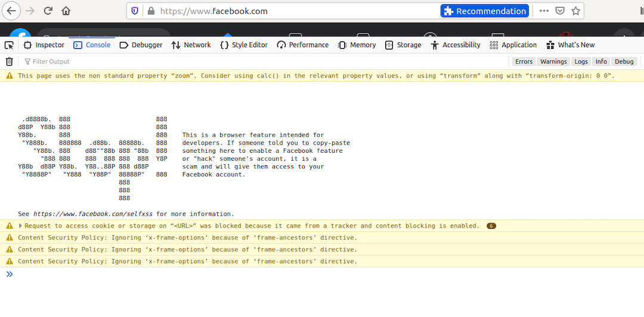Click the Debugger tab icon
644x317 pixels.
tap(124, 45)
